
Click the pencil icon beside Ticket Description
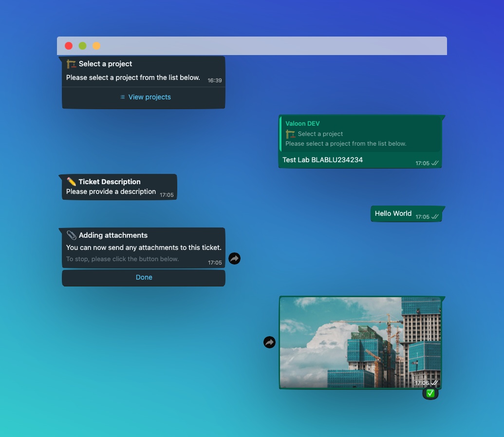[71, 182]
